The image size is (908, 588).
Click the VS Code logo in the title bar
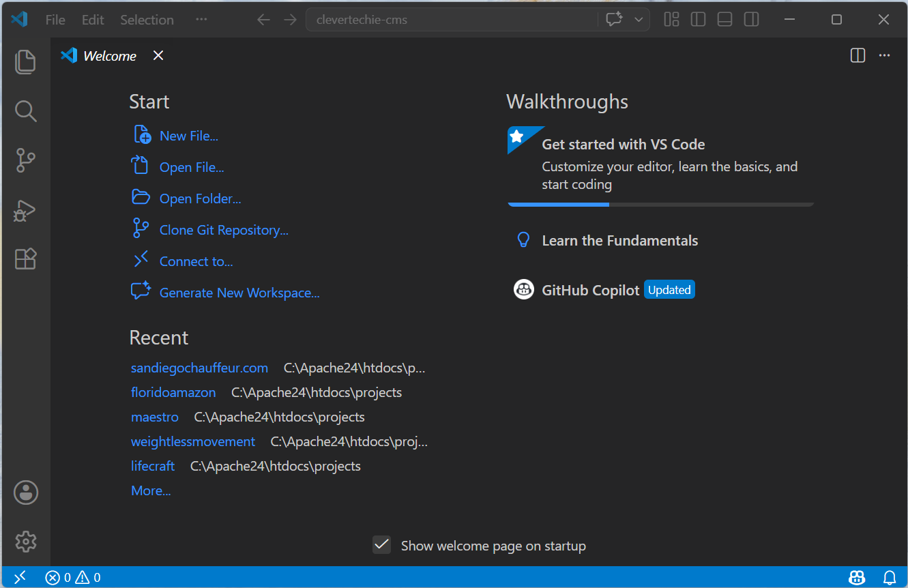click(x=19, y=19)
